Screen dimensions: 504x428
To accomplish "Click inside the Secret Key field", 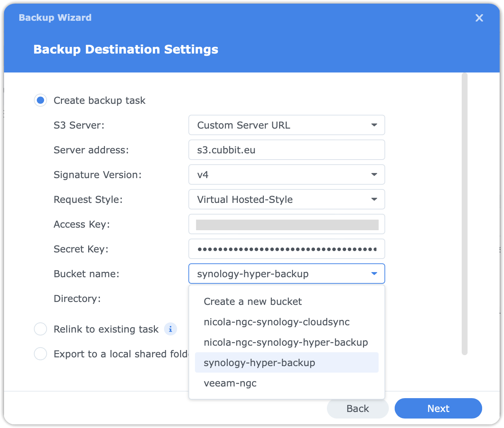I will tap(287, 249).
